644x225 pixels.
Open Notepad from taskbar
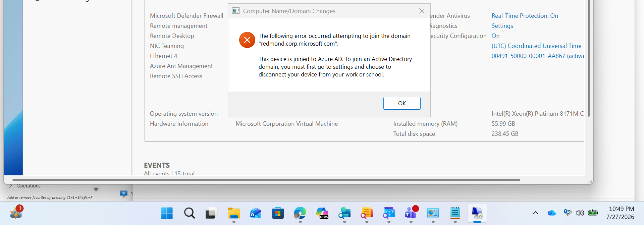click(x=455, y=213)
